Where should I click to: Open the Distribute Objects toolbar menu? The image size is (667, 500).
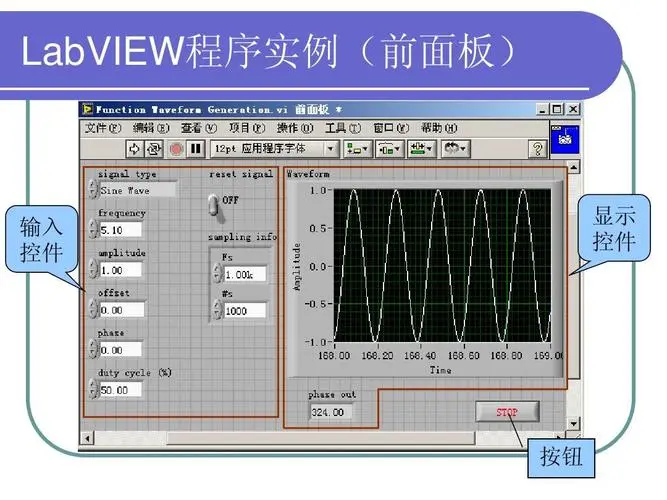coord(389,149)
